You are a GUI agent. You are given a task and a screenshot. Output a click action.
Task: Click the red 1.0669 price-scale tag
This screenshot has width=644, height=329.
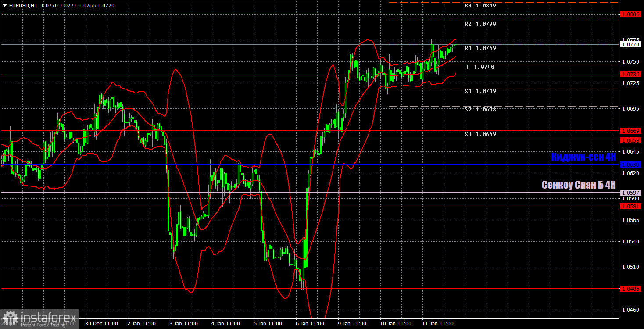point(631,131)
